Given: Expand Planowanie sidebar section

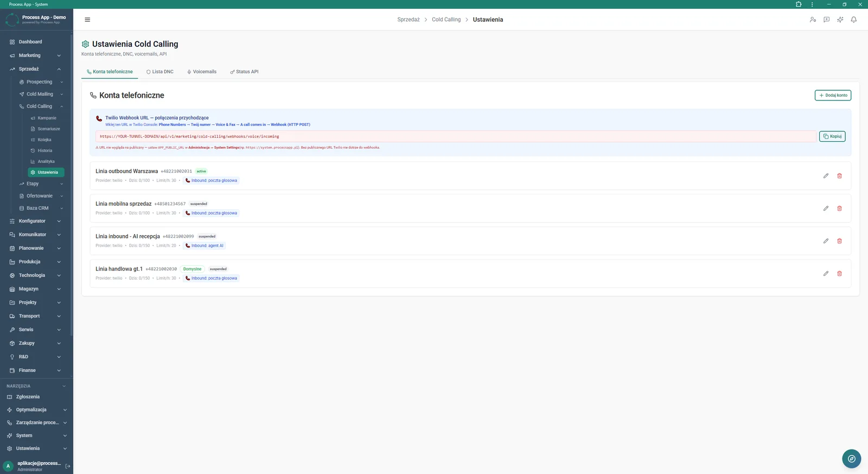Looking at the screenshot, I should tap(36, 248).
